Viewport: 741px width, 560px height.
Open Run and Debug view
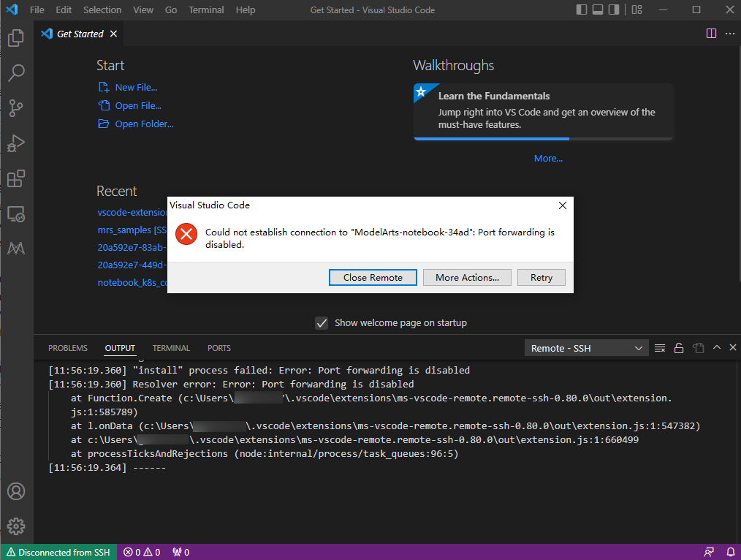point(16,143)
